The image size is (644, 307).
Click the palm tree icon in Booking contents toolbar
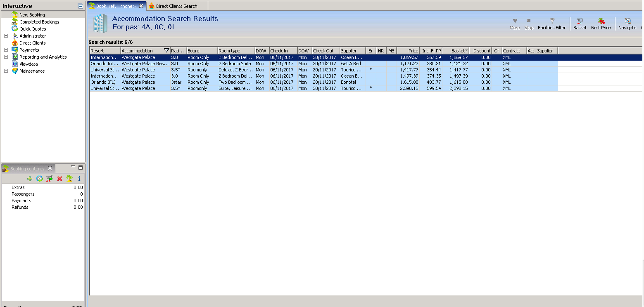click(x=69, y=179)
